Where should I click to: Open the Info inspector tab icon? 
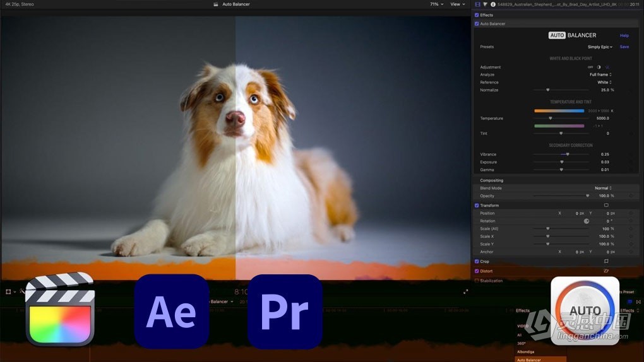[x=493, y=4]
